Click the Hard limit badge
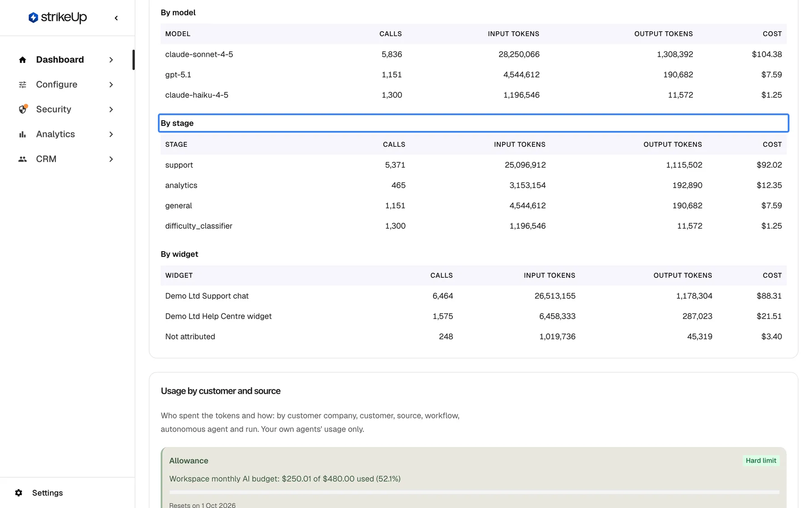The width and height of the screenshot is (812, 508). tap(761, 461)
